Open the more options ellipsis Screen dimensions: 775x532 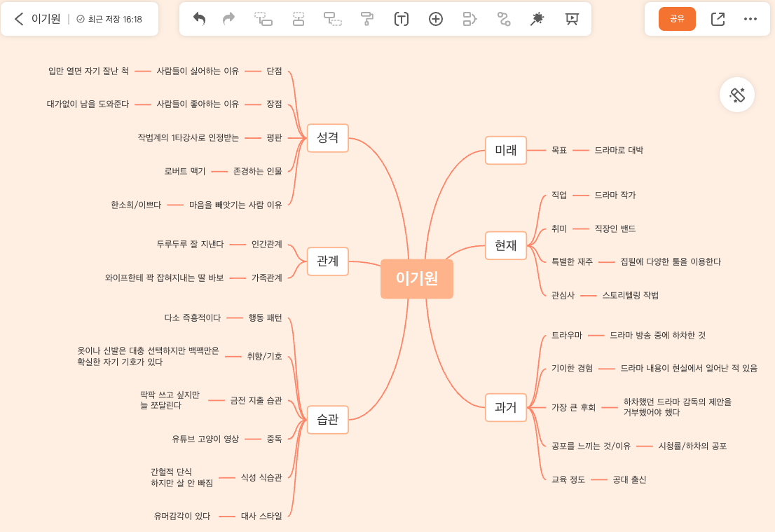tap(750, 20)
